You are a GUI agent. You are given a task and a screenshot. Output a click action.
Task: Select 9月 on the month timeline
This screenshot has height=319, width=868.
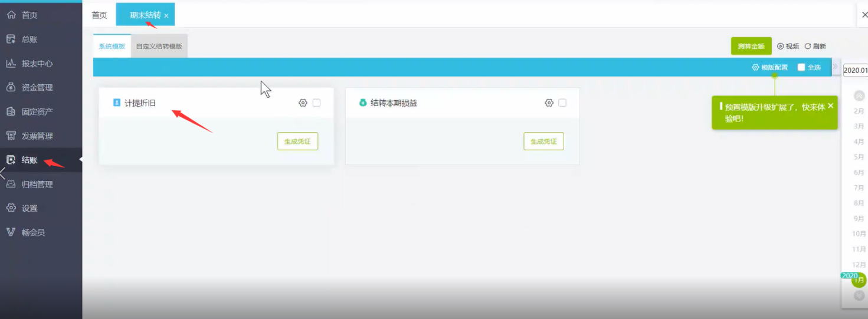(859, 218)
